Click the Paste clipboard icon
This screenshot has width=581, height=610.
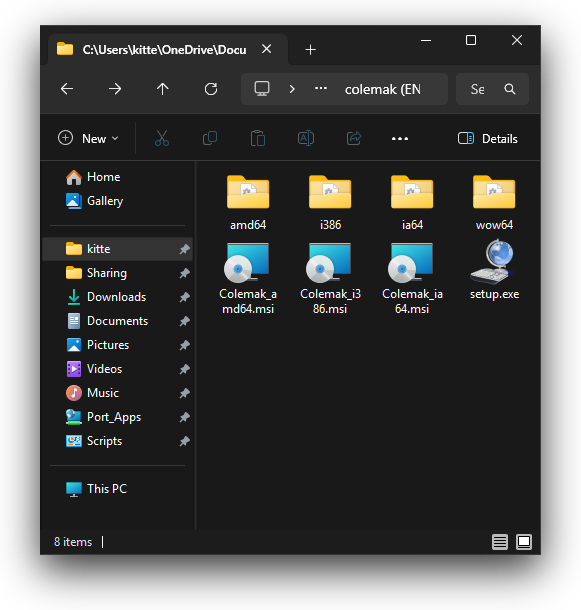pos(258,138)
